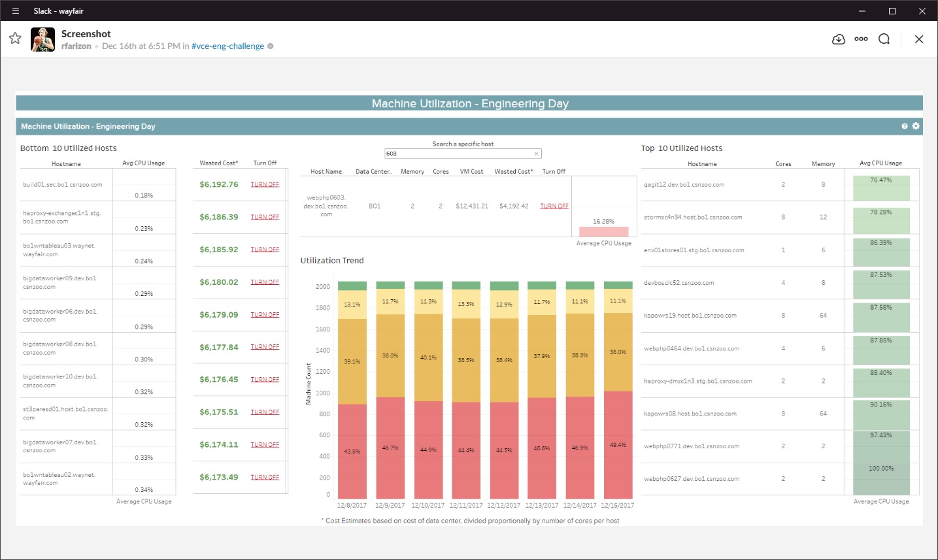Click the Data Center header in search table
This screenshot has height=560, width=938.
(374, 172)
